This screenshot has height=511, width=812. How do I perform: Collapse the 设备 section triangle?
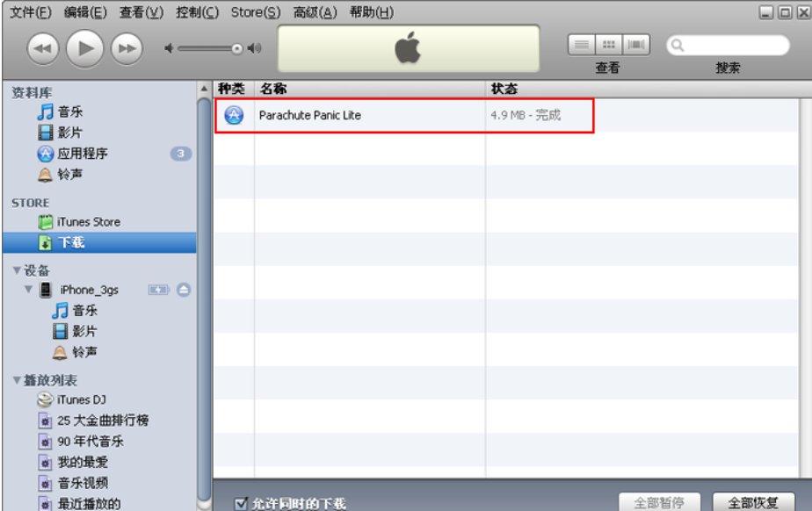coord(17,270)
